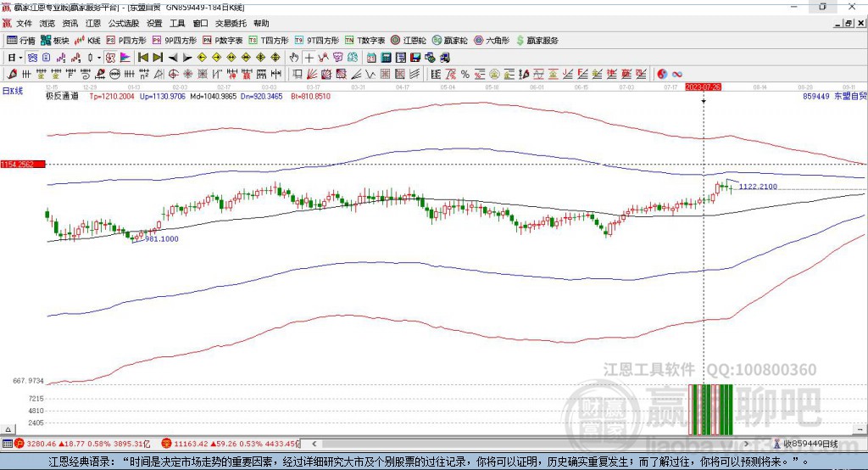Screen dimensions: 868x470
Task: Click the colored triangle flag icon
Action: point(125,57)
